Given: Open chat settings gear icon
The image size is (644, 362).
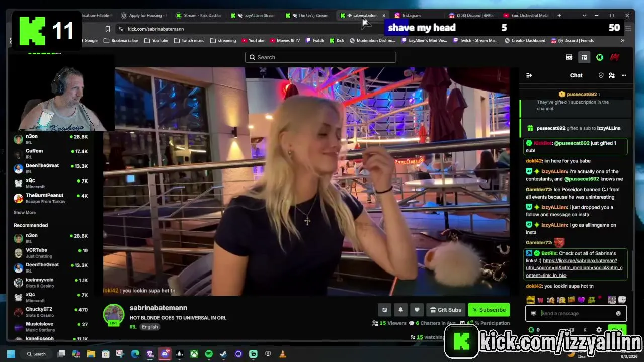Looking at the screenshot, I should coord(599,330).
